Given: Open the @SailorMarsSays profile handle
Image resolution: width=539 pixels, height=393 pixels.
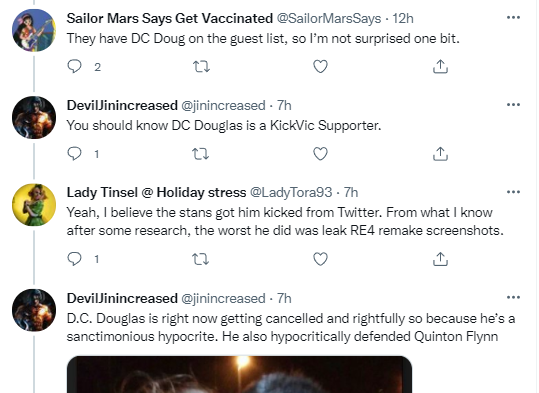Looking at the screenshot, I should point(329,18).
